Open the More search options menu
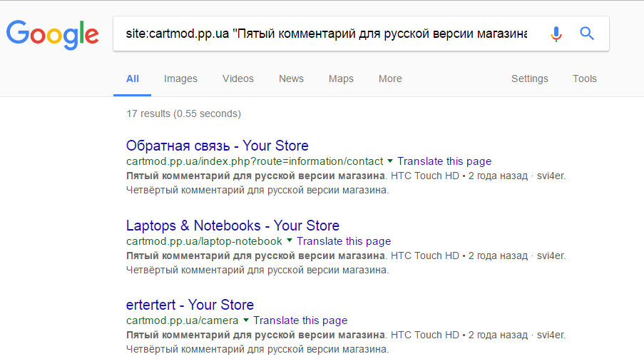This screenshot has height=364, width=644. click(x=390, y=79)
